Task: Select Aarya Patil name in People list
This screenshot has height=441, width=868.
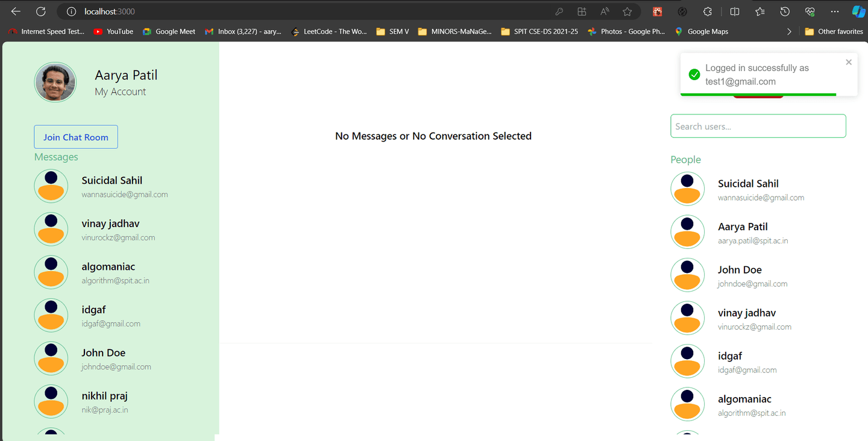Action: 743,227
